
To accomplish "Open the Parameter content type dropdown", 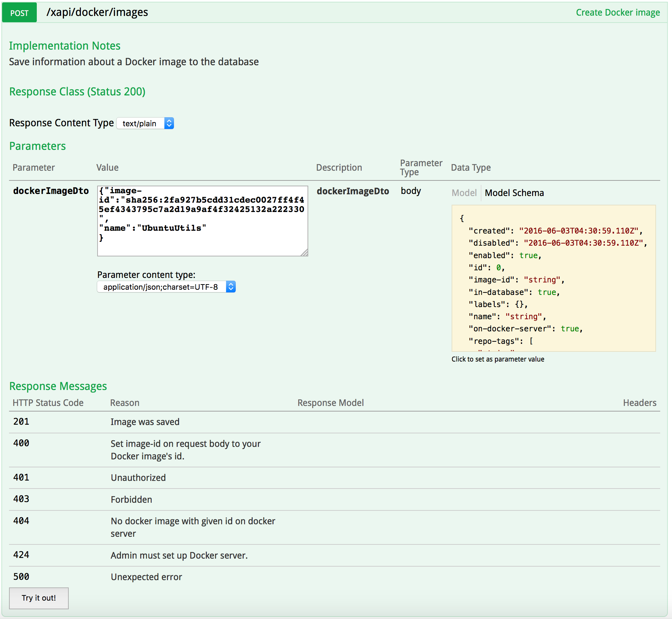I will [161, 287].
